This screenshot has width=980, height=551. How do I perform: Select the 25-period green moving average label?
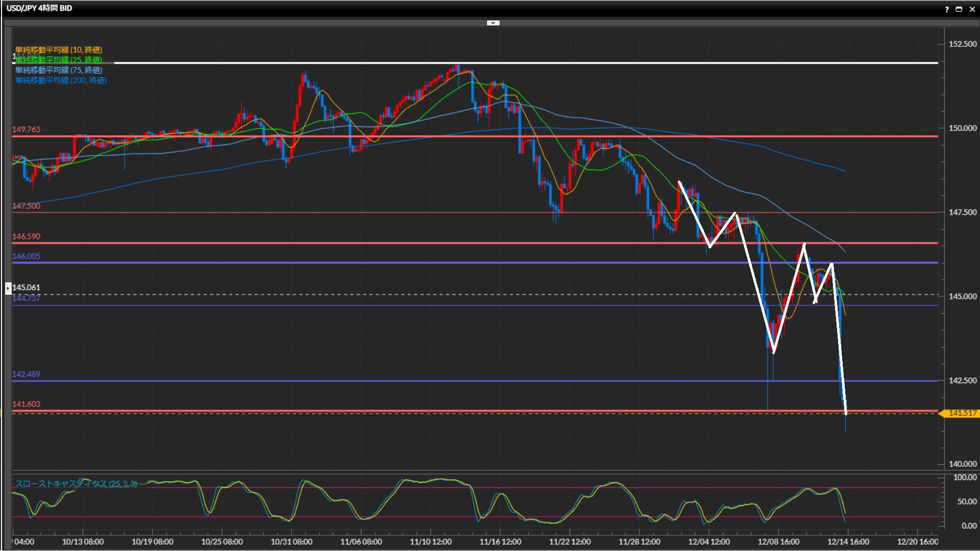[58, 60]
